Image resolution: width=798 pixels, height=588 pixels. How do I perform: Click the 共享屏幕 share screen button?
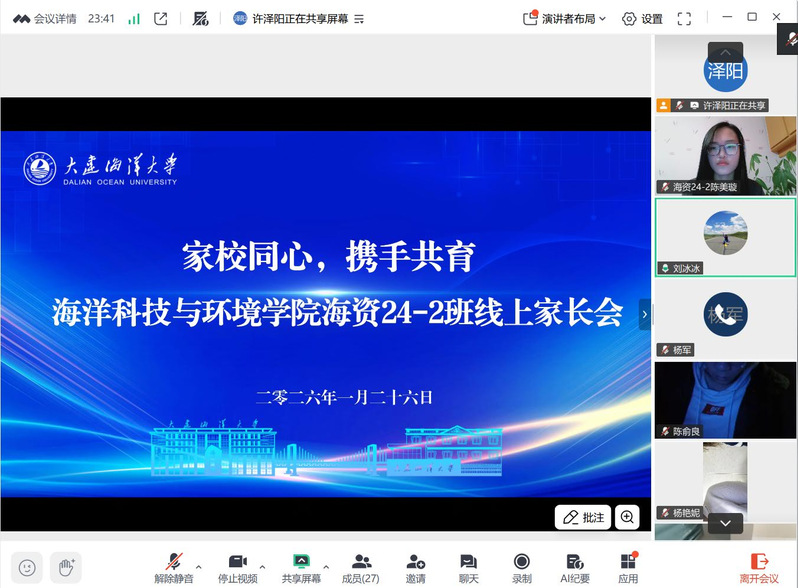pos(301,567)
